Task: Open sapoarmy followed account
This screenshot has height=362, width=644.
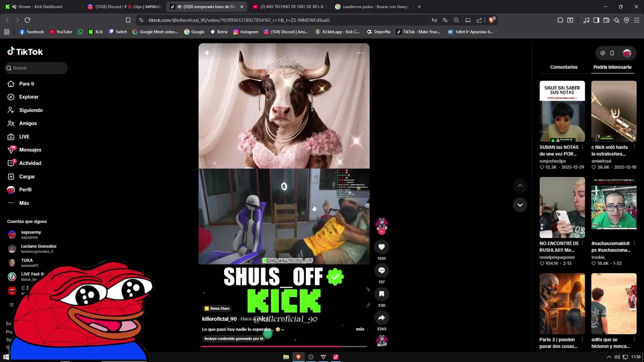Action: coord(31,234)
